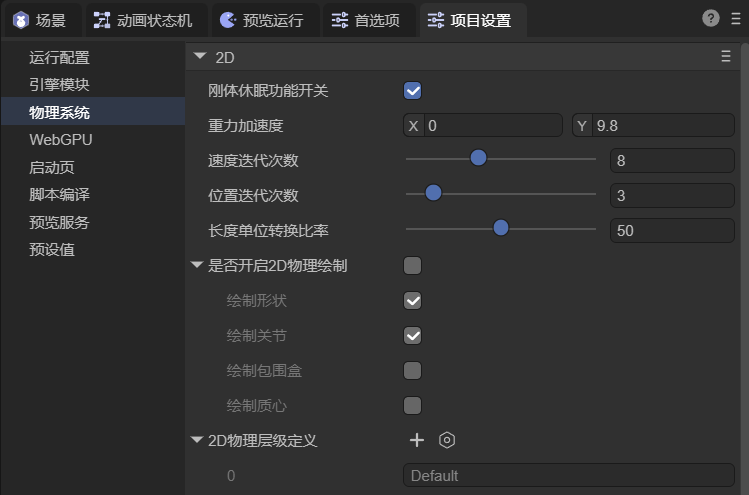This screenshot has height=495, width=749.
Task: Enable the 是否开启2D物理绘制 checkbox
Action: tap(412, 266)
